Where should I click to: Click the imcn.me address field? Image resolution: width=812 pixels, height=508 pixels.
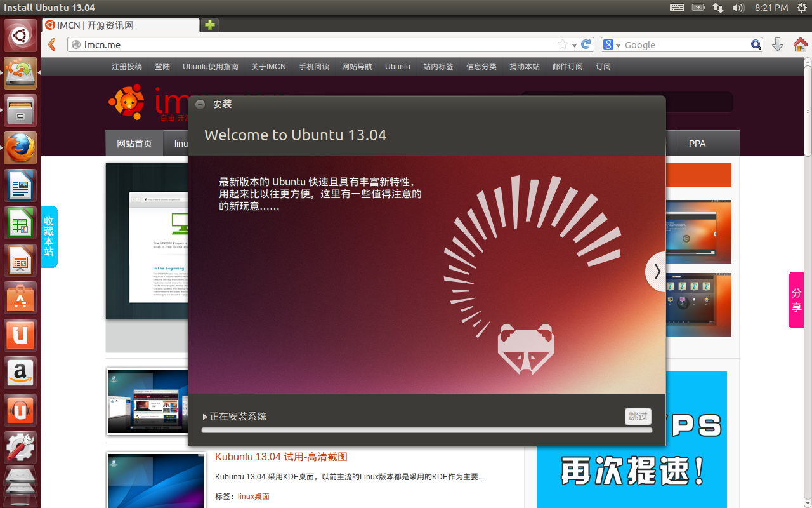pyautogui.click(x=317, y=44)
